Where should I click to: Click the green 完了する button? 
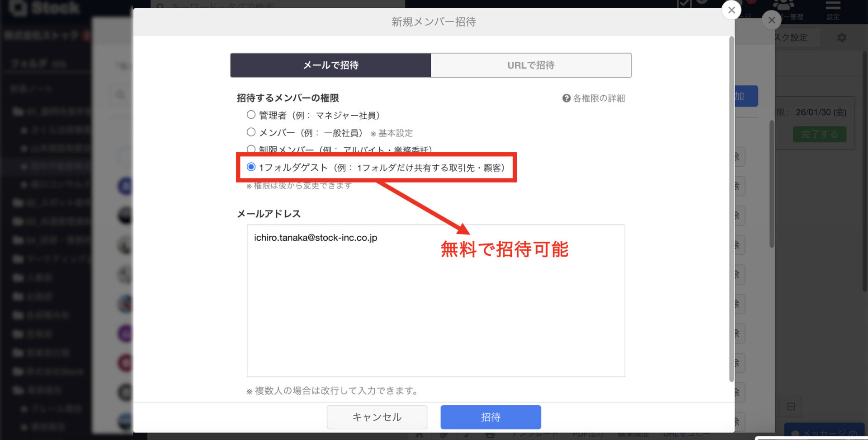click(x=819, y=134)
